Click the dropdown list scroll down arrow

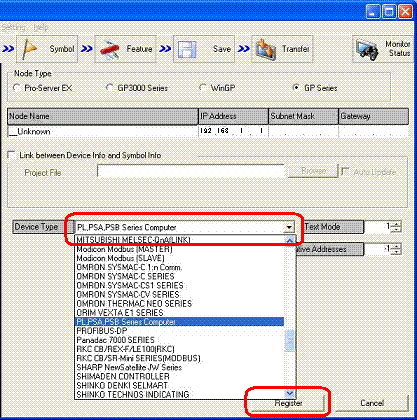coord(290,394)
